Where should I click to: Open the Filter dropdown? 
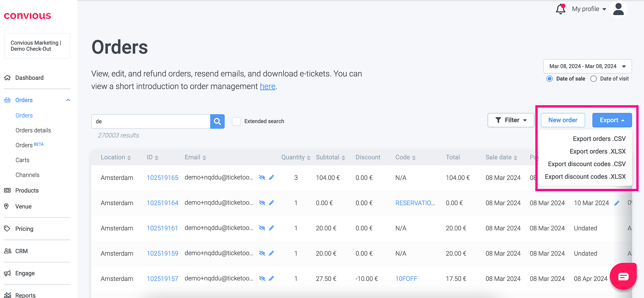[x=511, y=120]
